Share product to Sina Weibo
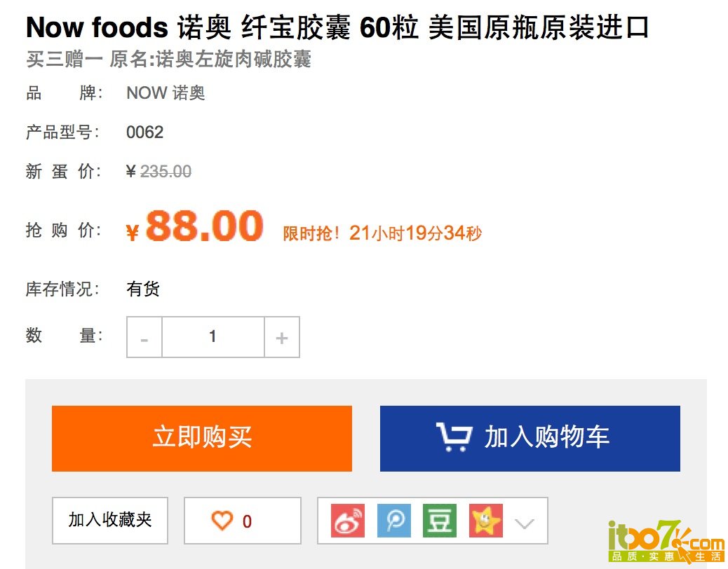 [x=348, y=521]
